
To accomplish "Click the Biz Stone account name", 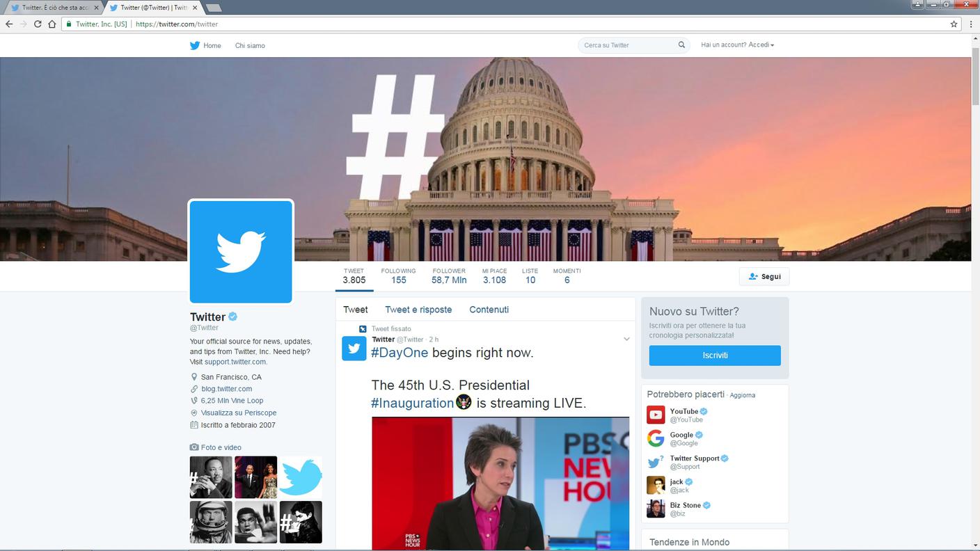I will click(x=686, y=505).
